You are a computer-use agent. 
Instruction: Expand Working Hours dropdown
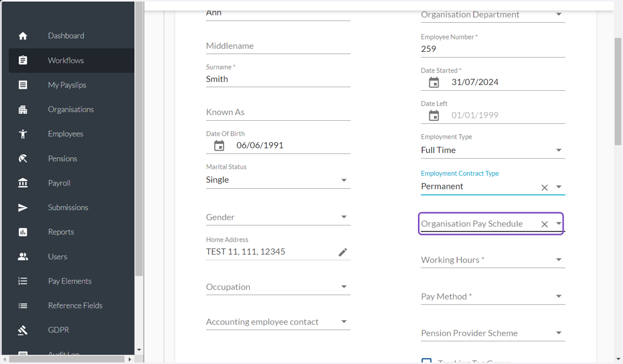[559, 260]
